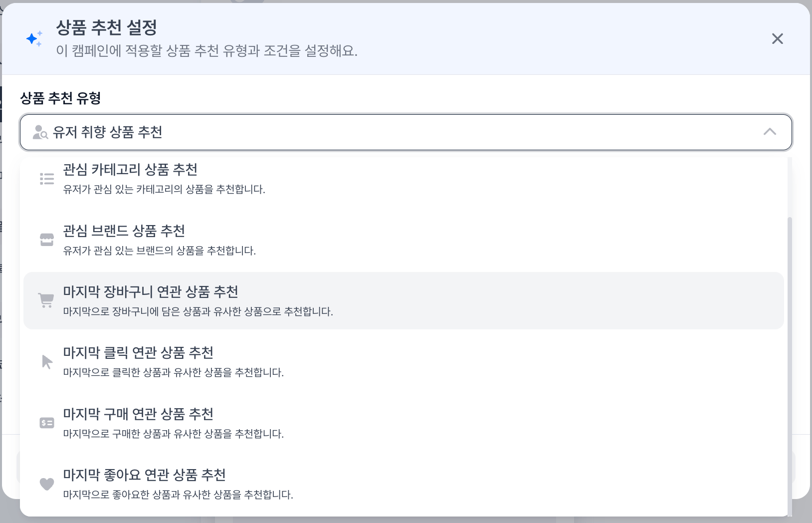The image size is (812, 523).
Task: Collapse the dropdown using the chevron arrow
Action: click(x=770, y=132)
